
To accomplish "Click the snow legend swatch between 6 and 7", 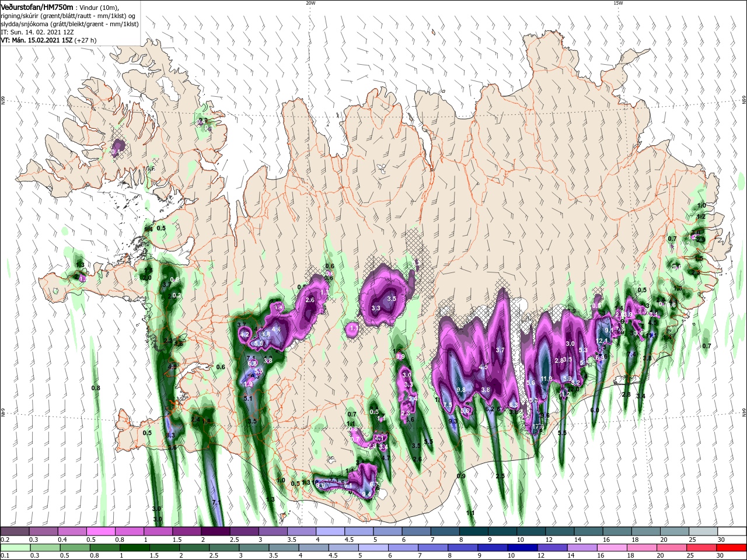I will pos(416,531).
